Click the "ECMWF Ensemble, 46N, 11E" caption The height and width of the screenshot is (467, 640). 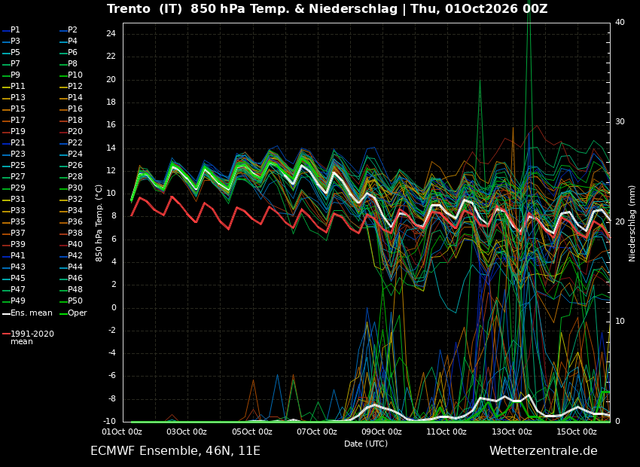tap(175, 451)
